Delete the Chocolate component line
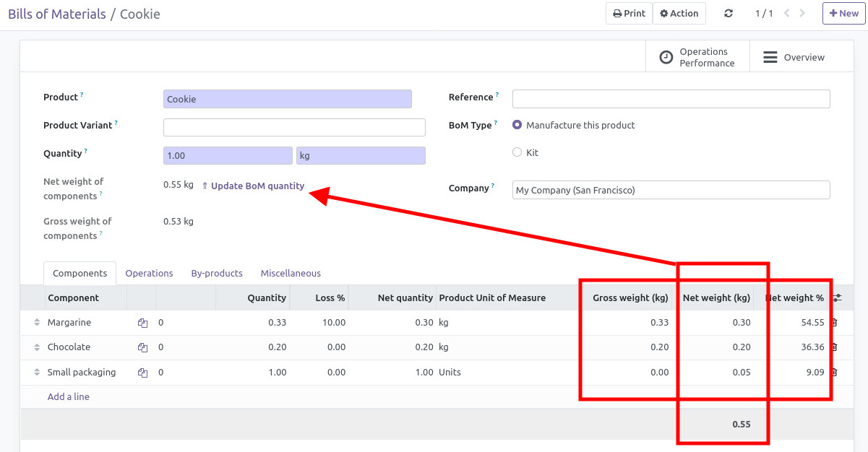Viewport: 868px width, 452px height. (834, 347)
